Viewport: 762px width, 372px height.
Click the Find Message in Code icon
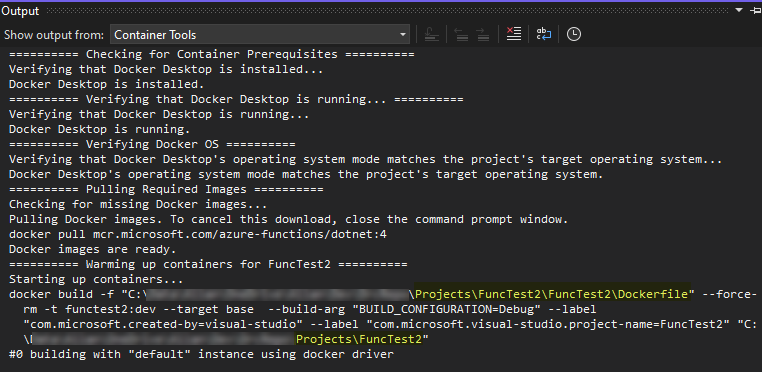(x=432, y=34)
